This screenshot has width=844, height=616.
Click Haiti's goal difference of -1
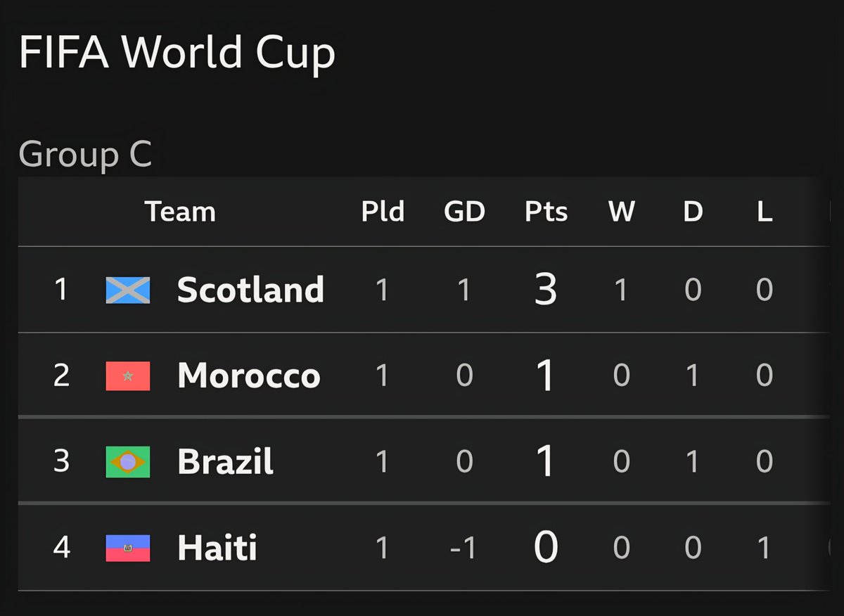click(463, 548)
